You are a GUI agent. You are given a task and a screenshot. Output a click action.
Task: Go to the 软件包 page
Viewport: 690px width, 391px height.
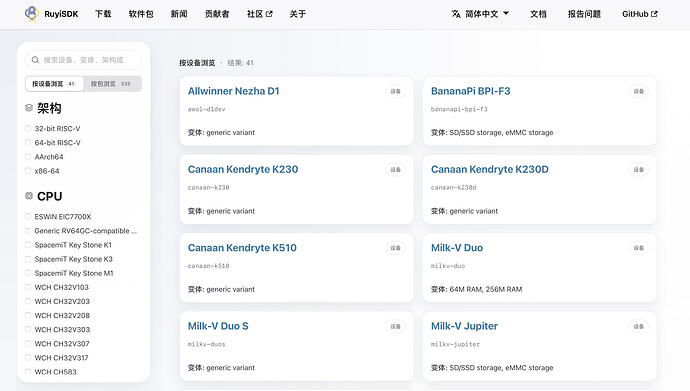141,14
